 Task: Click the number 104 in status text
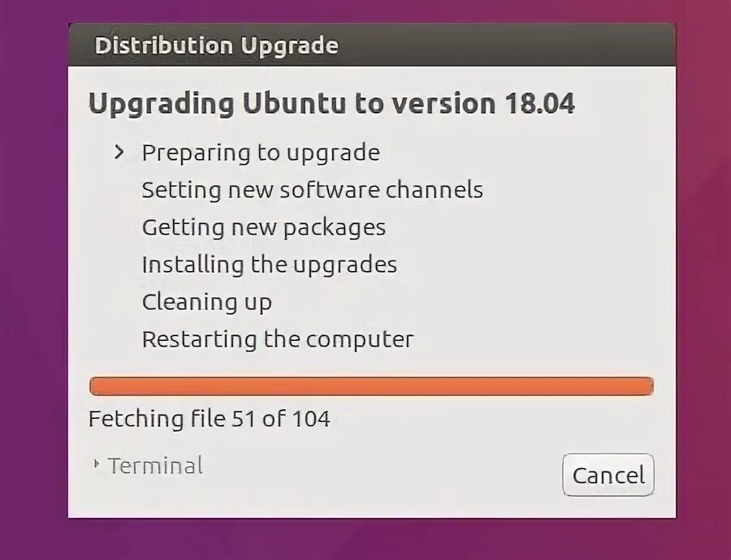click(x=311, y=419)
